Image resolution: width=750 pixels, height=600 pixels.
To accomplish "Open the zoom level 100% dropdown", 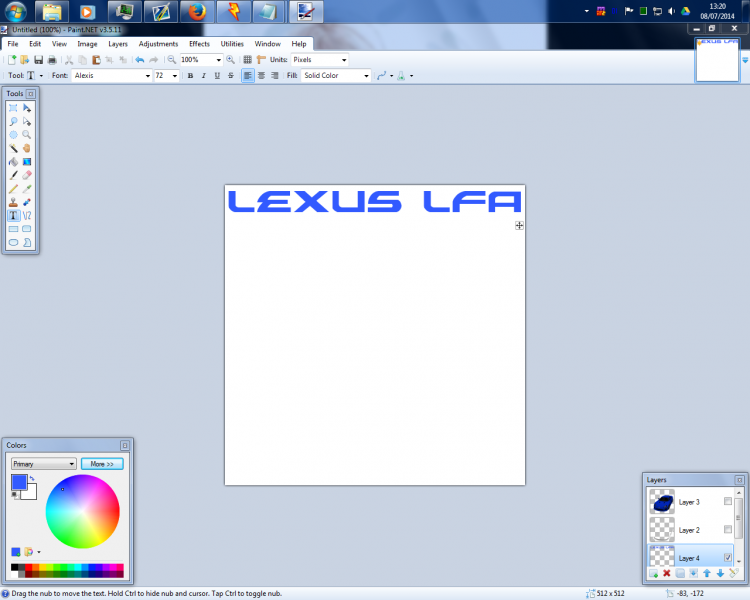I will pyautogui.click(x=219, y=60).
